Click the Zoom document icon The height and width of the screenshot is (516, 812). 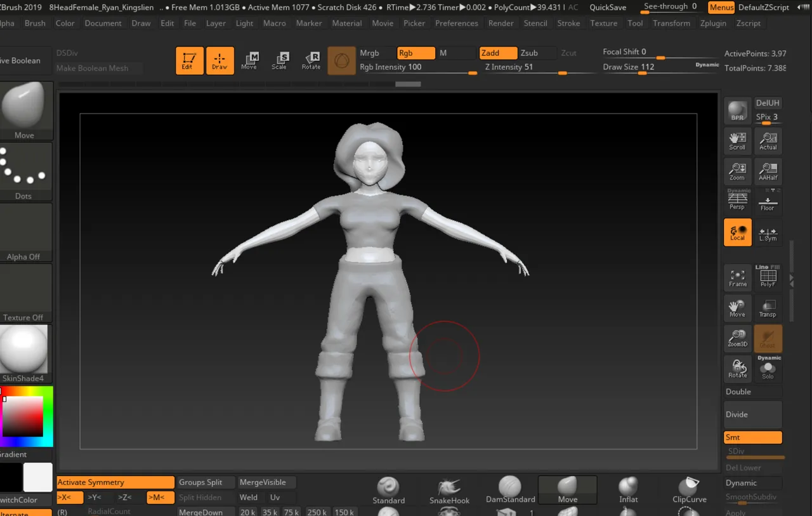click(x=737, y=171)
